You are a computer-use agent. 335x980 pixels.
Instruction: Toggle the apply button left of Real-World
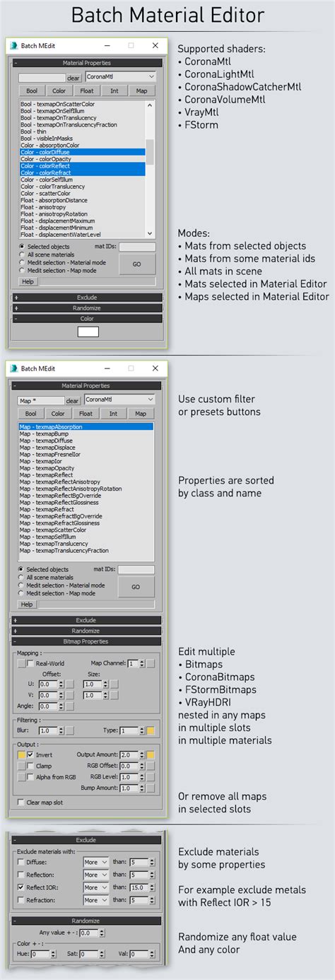21,663
